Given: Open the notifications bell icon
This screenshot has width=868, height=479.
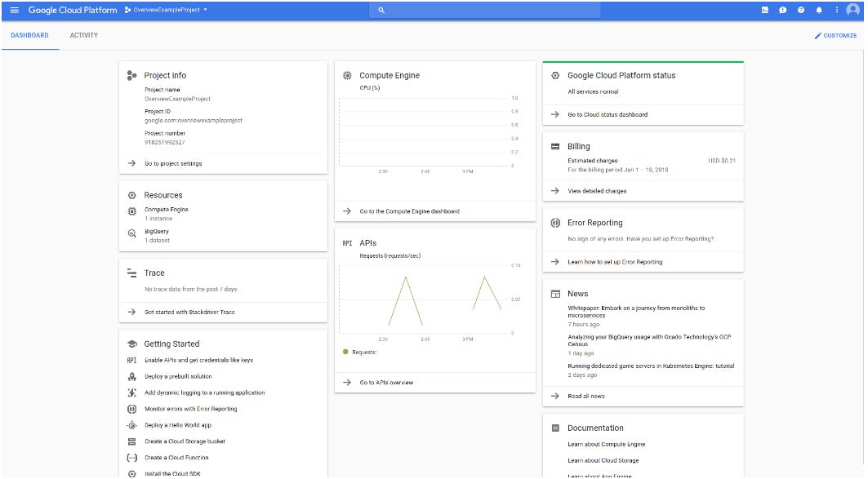Looking at the screenshot, I should coord(819,10).
